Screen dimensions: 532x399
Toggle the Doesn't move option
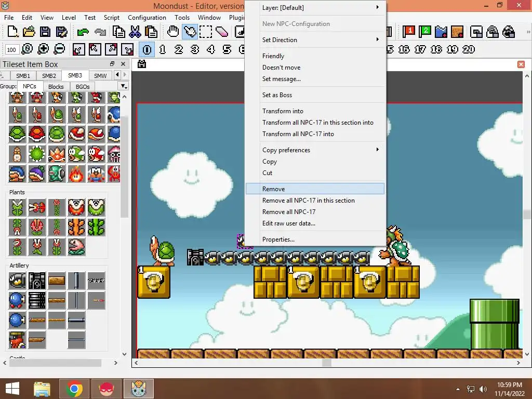[x=315, y=68]
